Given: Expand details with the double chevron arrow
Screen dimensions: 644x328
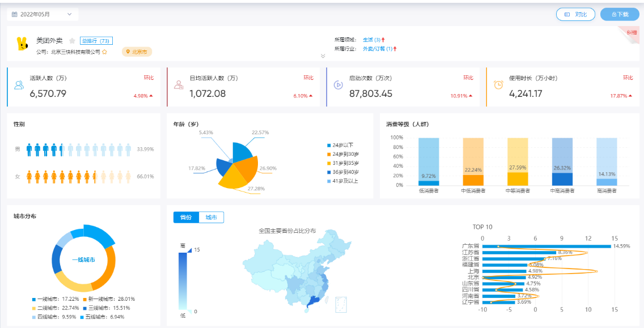Looking at the screenshot, I should [x=323, y=56].
